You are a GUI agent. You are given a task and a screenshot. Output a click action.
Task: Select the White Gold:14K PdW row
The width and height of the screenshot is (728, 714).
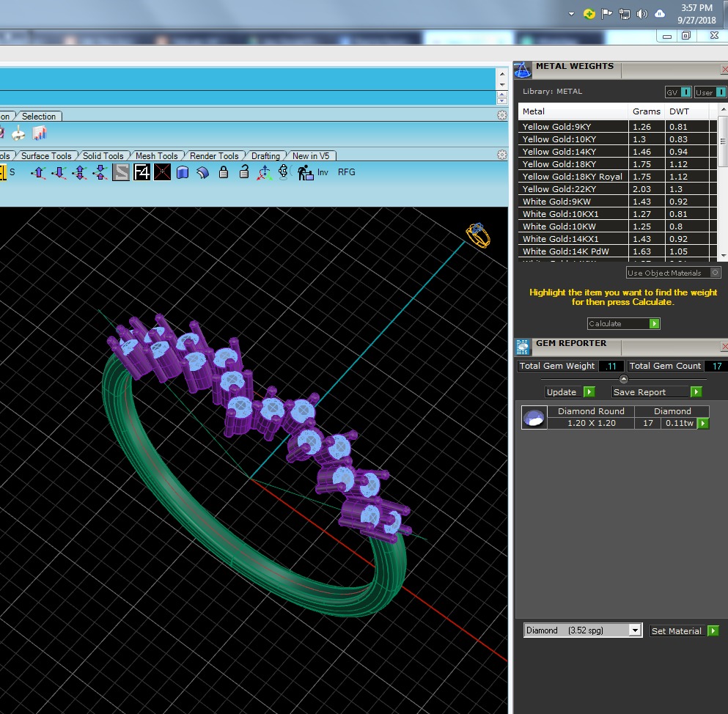617,251
